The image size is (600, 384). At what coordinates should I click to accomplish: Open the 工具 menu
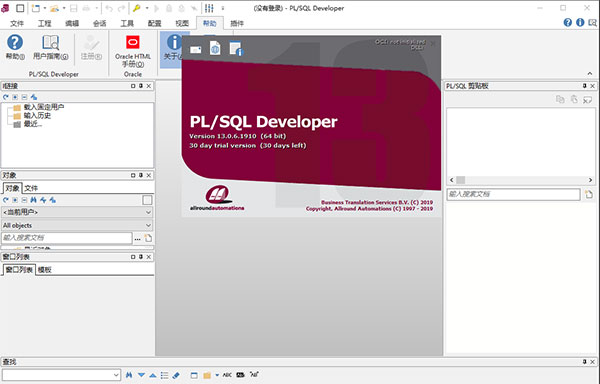pyautogui.click(x=127, y=23)
